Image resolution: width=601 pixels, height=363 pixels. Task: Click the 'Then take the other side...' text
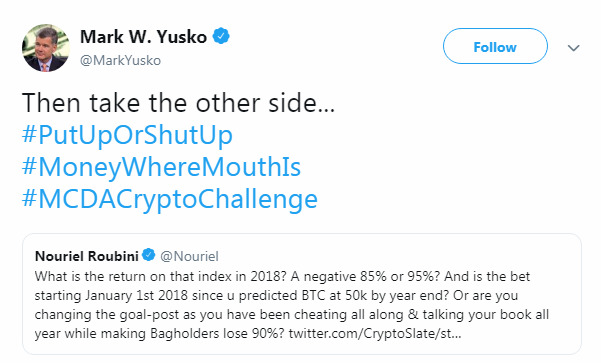click(179, 103)
